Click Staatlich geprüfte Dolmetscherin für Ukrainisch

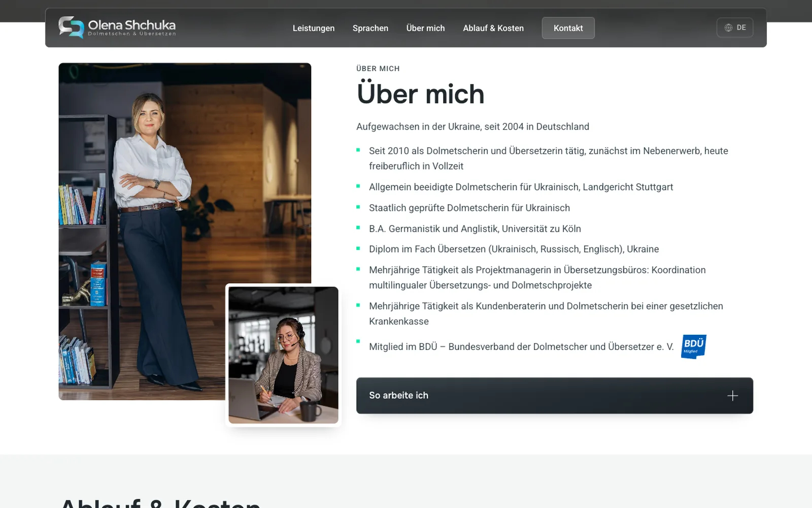[469, 208]
